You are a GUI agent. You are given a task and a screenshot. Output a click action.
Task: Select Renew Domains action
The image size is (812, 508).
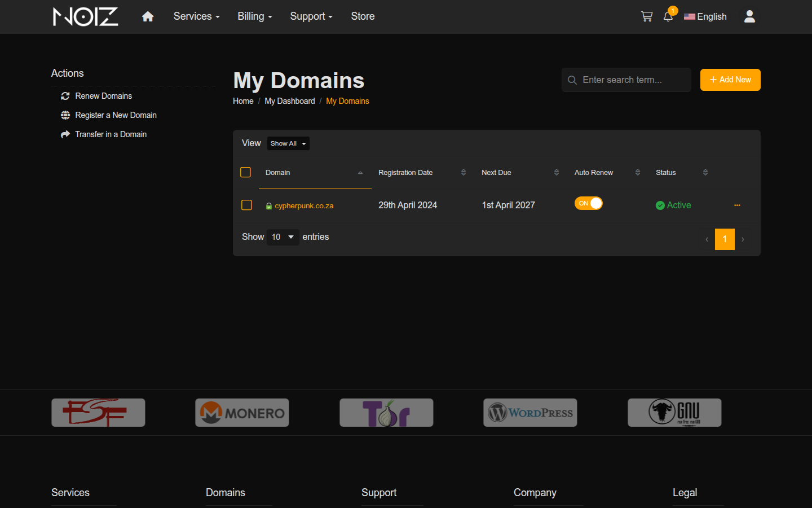[104, 96]
